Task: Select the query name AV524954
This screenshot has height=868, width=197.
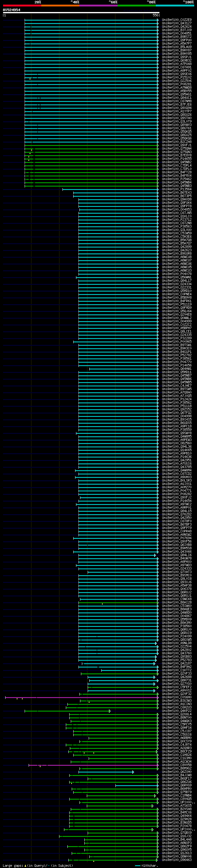Action: point(11,10)
